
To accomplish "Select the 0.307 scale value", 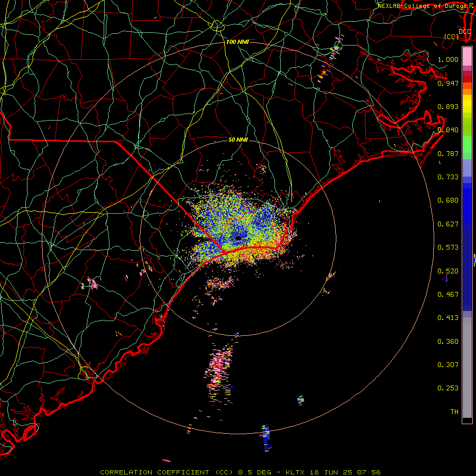I will tap(448, 365).
